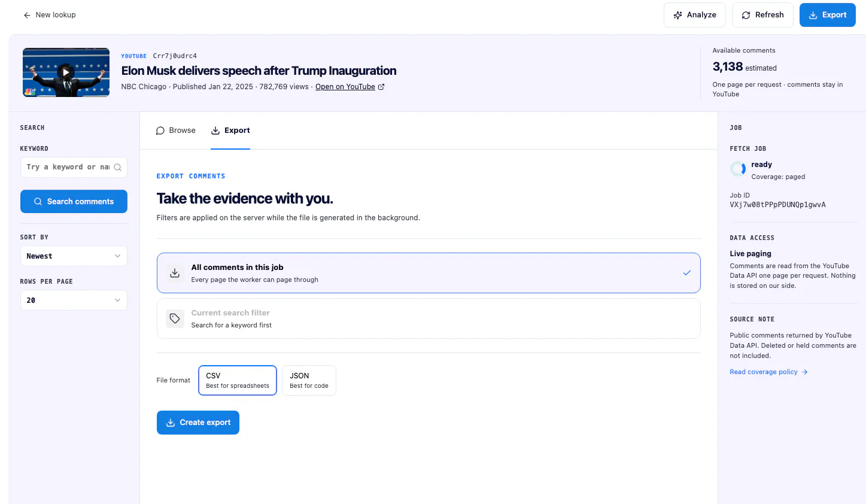Click the Job ID VXj7w08tPPpPDUNQp1gwvA
This screenshot has width=866, height=504.
pyautogui.click(x=777, y=205)
